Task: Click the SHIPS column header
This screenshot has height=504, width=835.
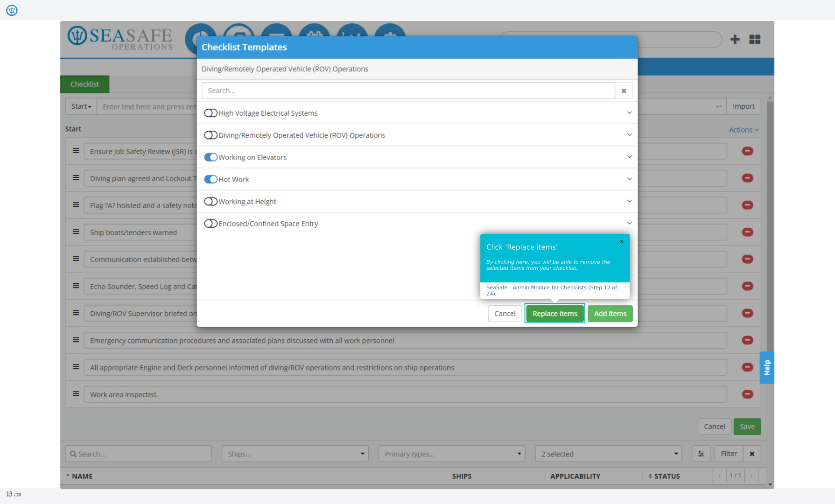Action: pos(462,476)
